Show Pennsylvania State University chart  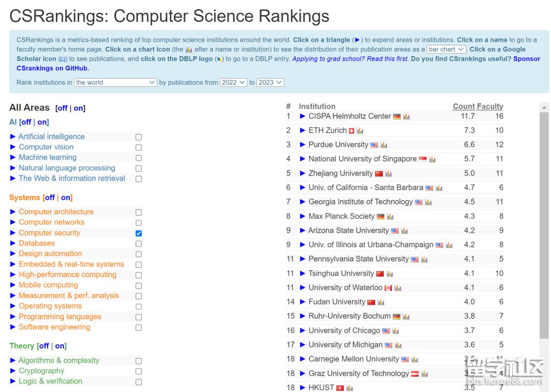pyautogui.click(x=424, y=259)
